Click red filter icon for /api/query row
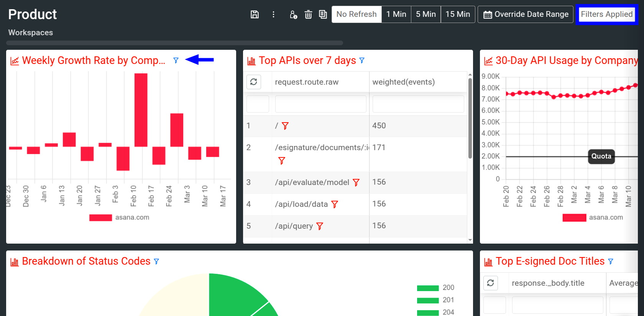The image size is (644, 316). coord(320,226)
